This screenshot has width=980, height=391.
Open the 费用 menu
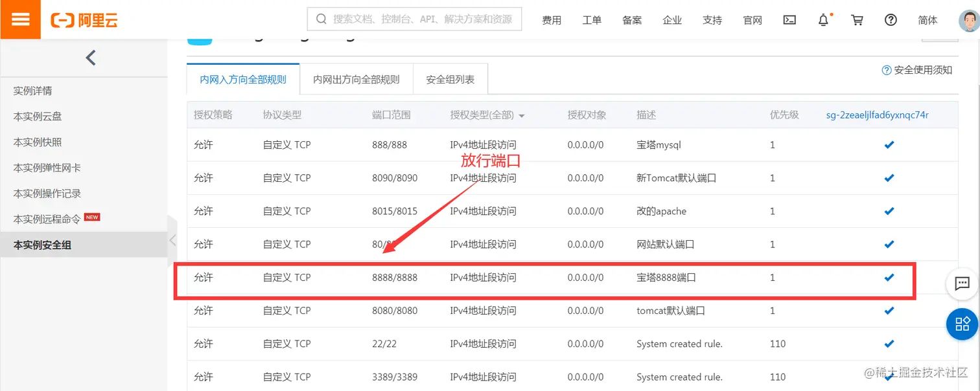tap(552, 20)
